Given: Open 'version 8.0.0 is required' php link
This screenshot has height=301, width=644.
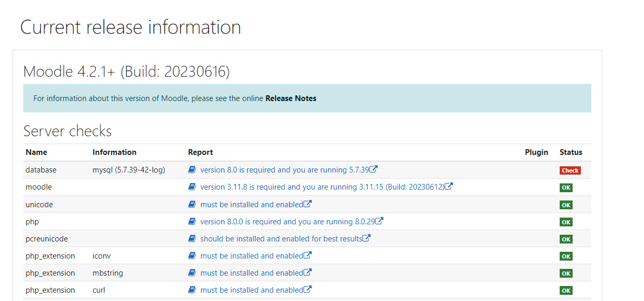Looking at the screenshot, I should pos(287,222).
